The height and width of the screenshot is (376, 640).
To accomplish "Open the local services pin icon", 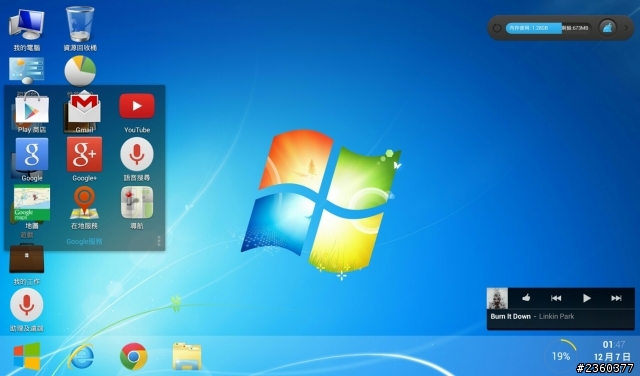I will point(84,202).
